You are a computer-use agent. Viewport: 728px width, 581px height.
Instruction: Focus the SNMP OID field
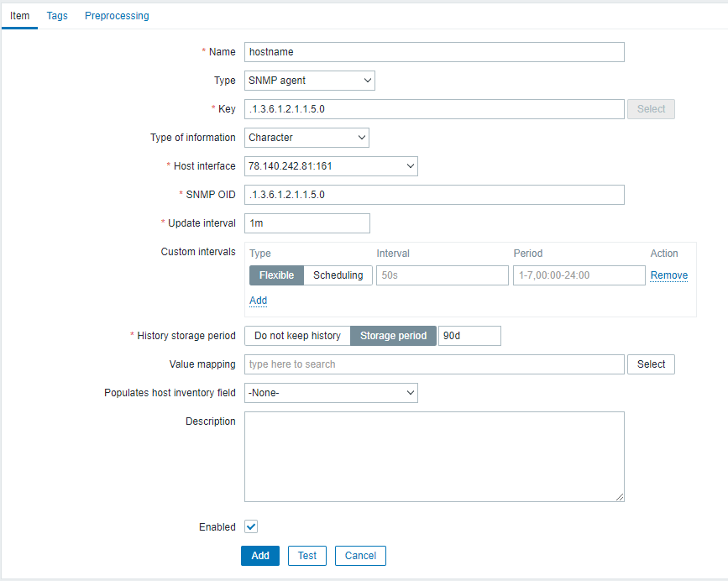[432, 194]
